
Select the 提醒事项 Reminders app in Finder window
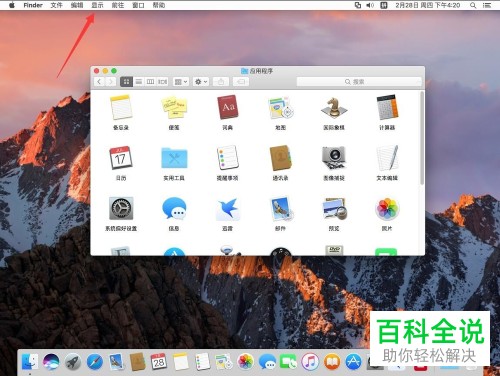click(227, 158)
